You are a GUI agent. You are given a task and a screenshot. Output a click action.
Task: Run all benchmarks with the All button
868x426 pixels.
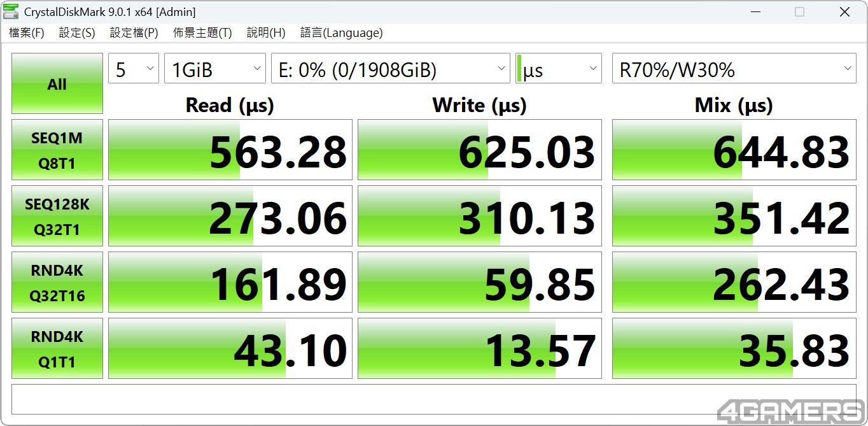(x=57, y=84)
